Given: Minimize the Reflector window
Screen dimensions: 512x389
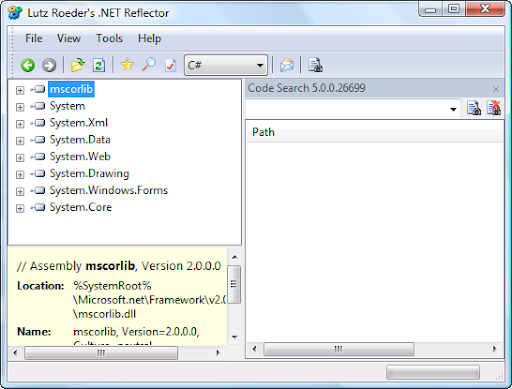Looking at the screenshot, I should [431, 9].
